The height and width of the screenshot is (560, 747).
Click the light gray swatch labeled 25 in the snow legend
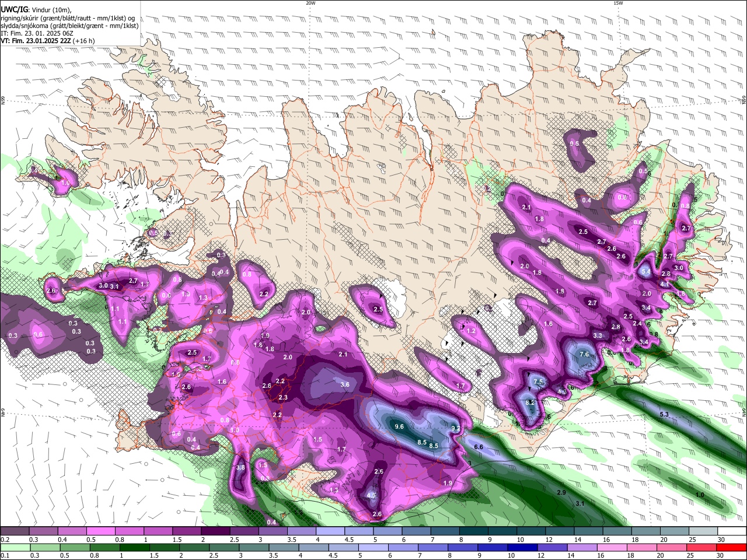tap(704, 531)
